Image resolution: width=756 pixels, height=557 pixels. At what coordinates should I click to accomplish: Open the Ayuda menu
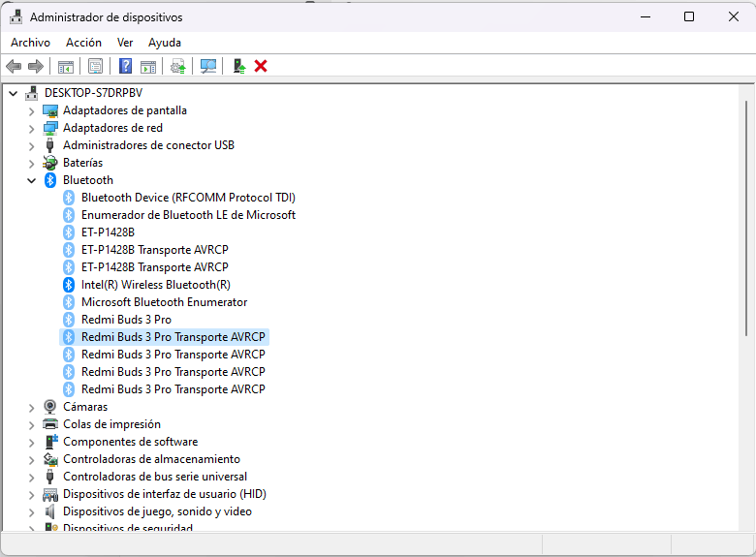point(165,43)
